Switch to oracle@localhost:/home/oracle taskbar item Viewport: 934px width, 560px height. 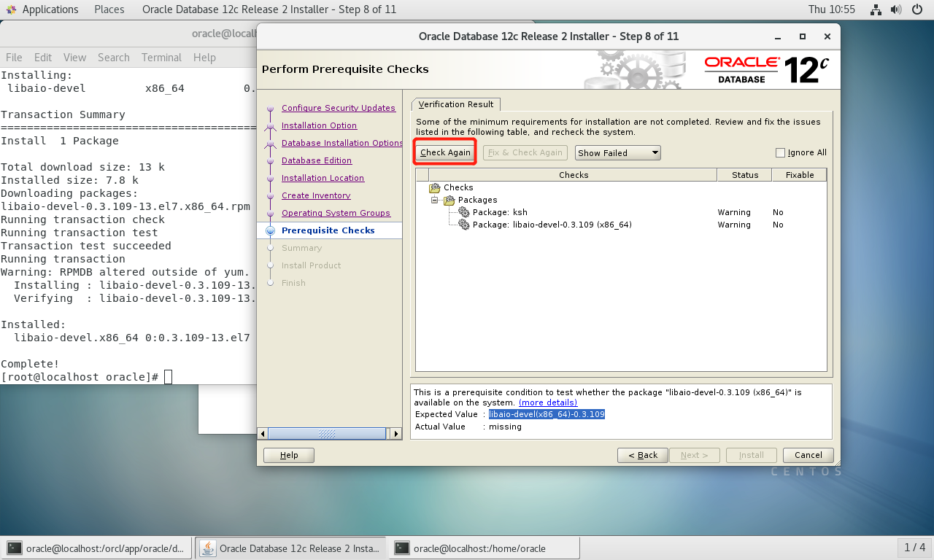coord(485,548)
